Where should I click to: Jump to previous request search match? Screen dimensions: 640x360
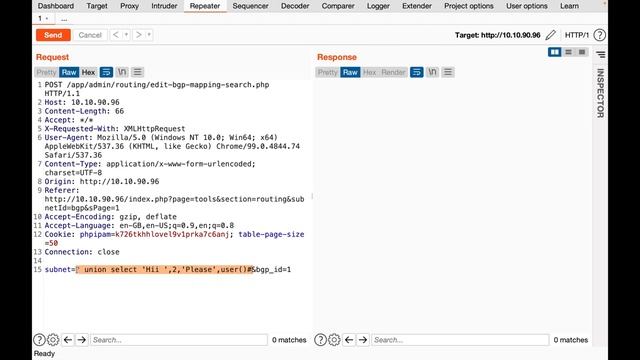[x=68, y=340]
